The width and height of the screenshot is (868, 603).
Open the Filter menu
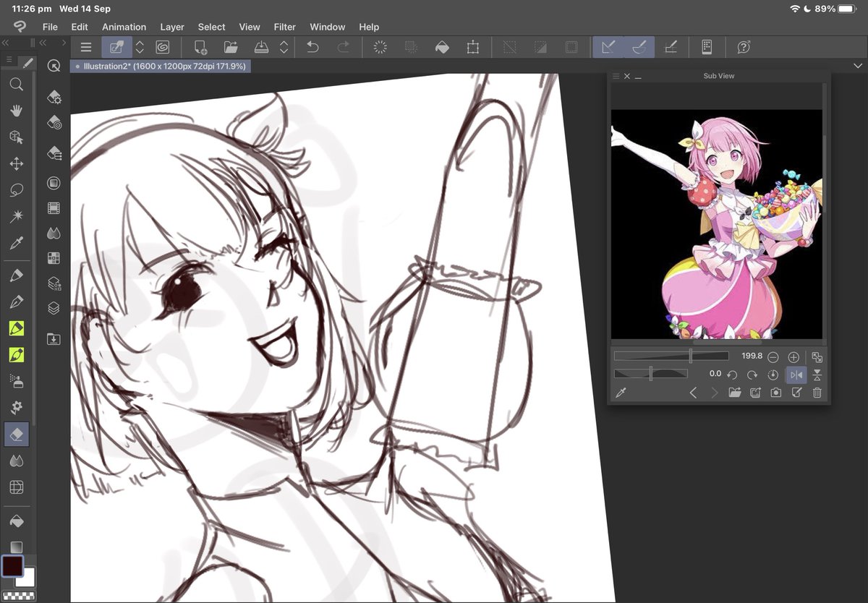[285, 27]
